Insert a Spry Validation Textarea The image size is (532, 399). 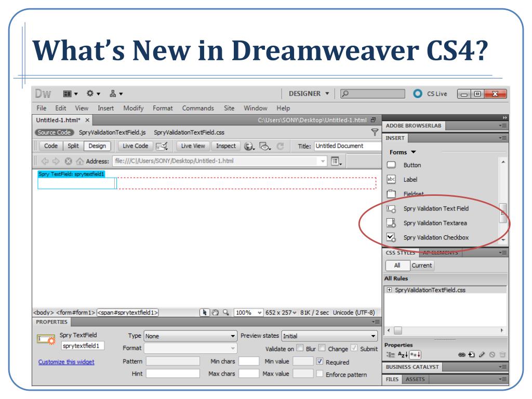pos(435,223)
